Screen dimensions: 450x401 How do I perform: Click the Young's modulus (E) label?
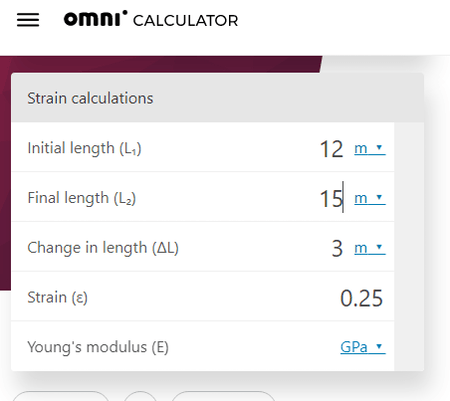coord(98,347)
